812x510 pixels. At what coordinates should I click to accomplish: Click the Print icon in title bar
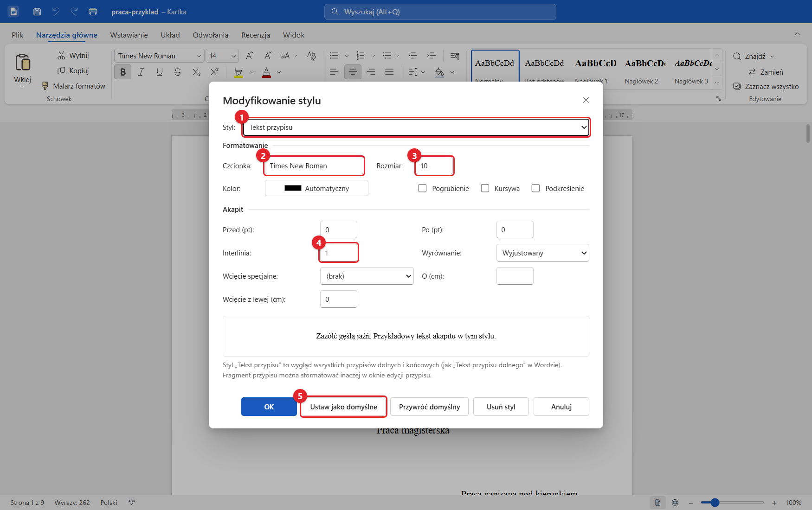(x=93, y=12)
